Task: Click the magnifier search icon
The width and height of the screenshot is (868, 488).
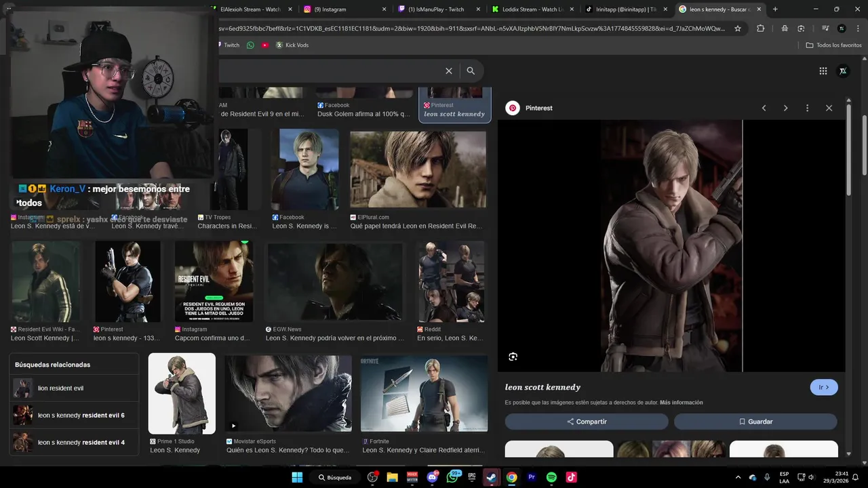Action: [471, 71]
